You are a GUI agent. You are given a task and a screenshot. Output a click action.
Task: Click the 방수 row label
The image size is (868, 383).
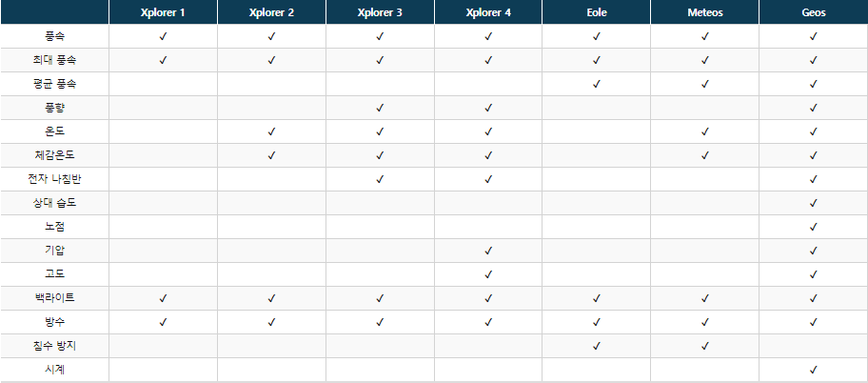pos(54,322)
